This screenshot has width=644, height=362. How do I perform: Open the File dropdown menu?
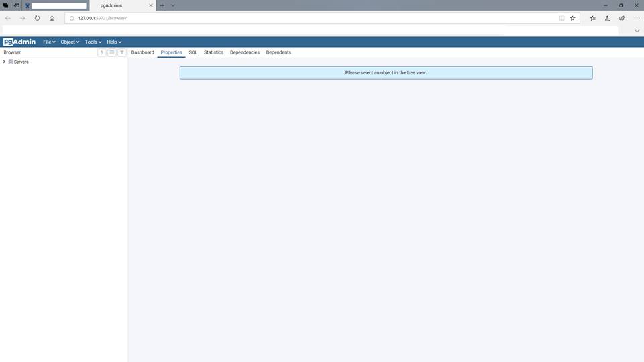pos(49,42)
